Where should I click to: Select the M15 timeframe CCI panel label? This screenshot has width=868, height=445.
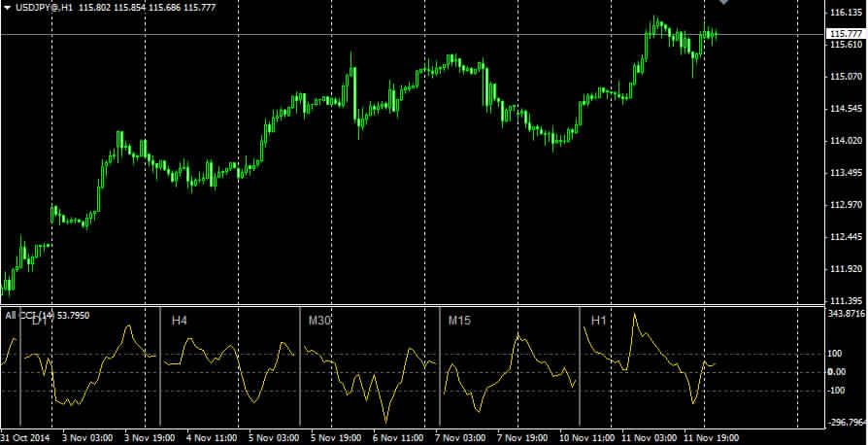(x=460, y=320)
